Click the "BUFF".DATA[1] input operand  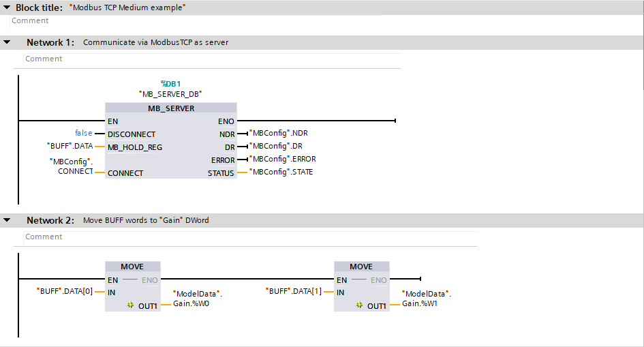pyautogui.click(x=294, y=292)
